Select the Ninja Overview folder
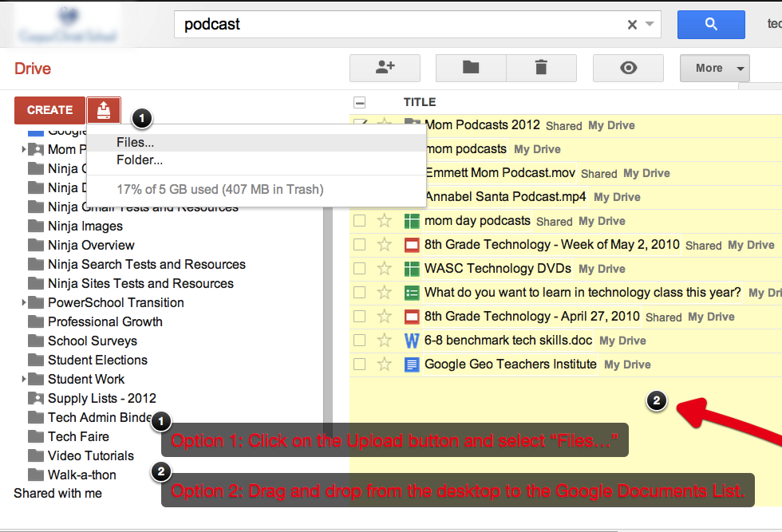 click(x=91, y=245)
